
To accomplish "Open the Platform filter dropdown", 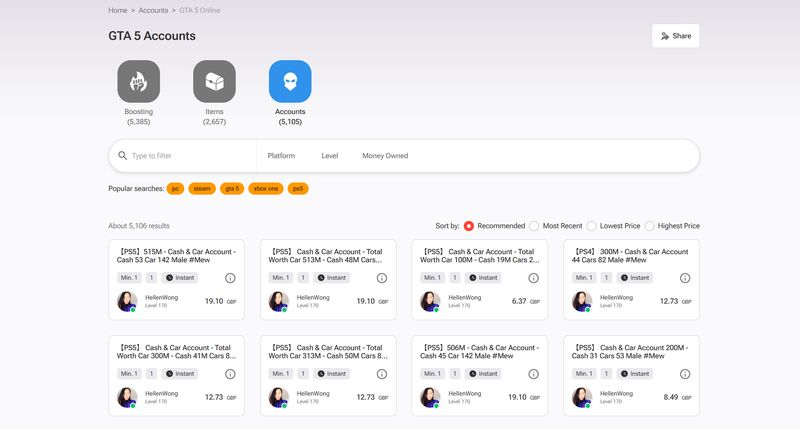I will (281, 156).
